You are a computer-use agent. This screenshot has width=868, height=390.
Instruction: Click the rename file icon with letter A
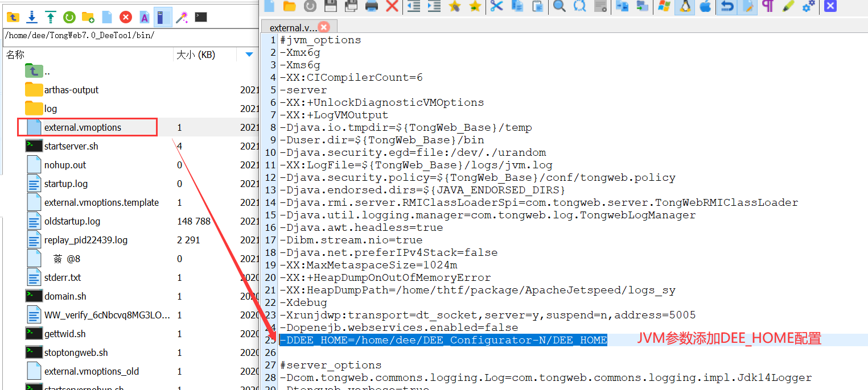pyautogui.click(x=145, y=17)
